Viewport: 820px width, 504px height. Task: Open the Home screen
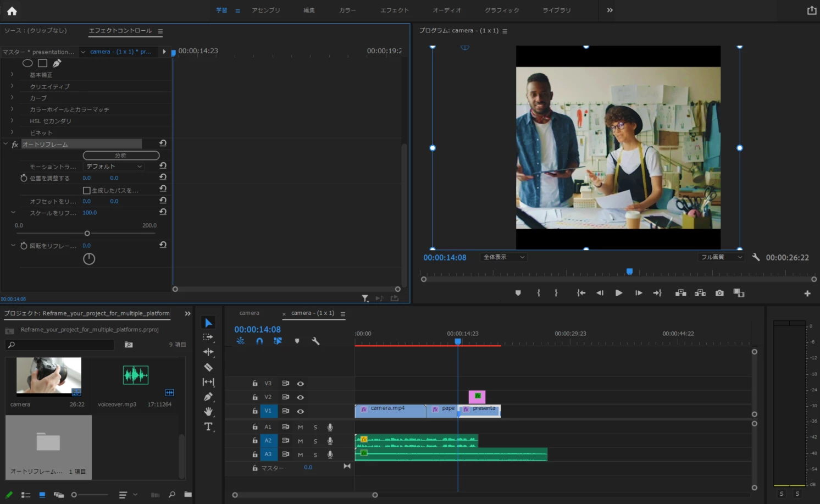(x=12, y=10)
